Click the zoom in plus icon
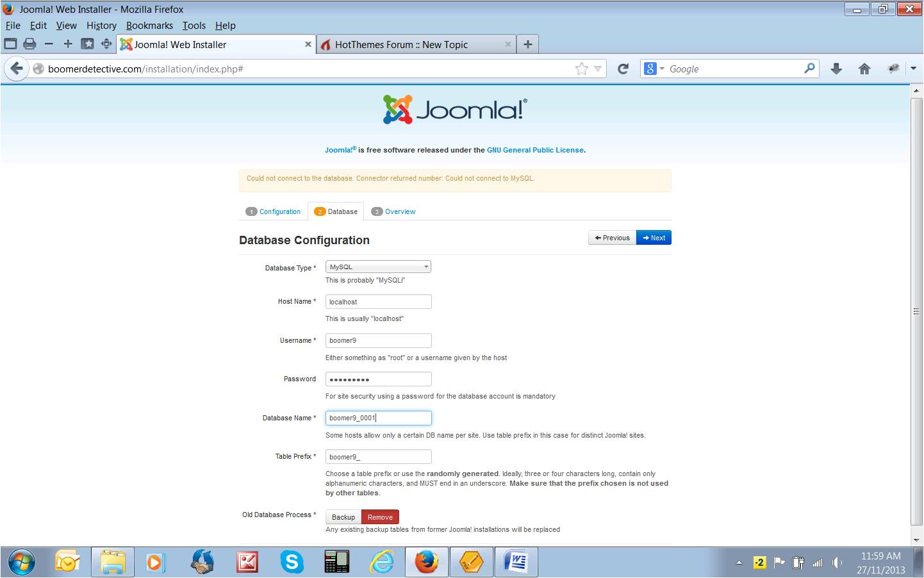Screen dimensions: 924x578 tap(68, 44)
